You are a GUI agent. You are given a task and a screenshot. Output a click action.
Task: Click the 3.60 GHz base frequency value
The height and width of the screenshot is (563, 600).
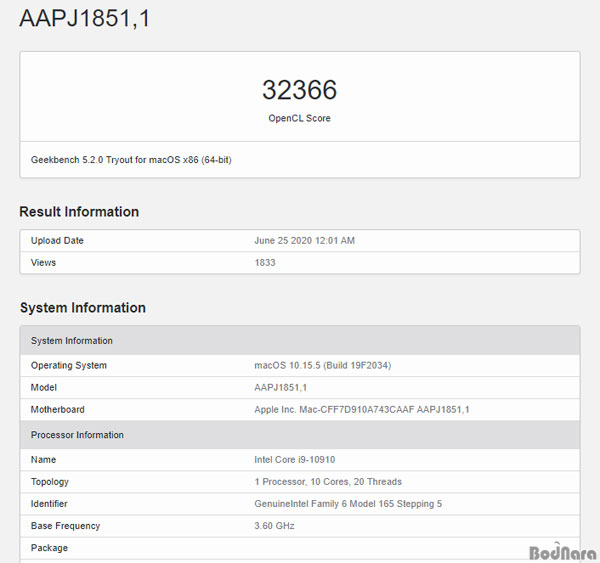(275, 526)
